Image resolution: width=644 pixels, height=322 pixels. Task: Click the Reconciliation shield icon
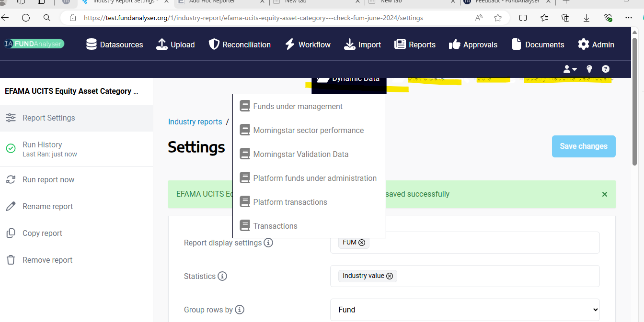[x=214, y=44]
